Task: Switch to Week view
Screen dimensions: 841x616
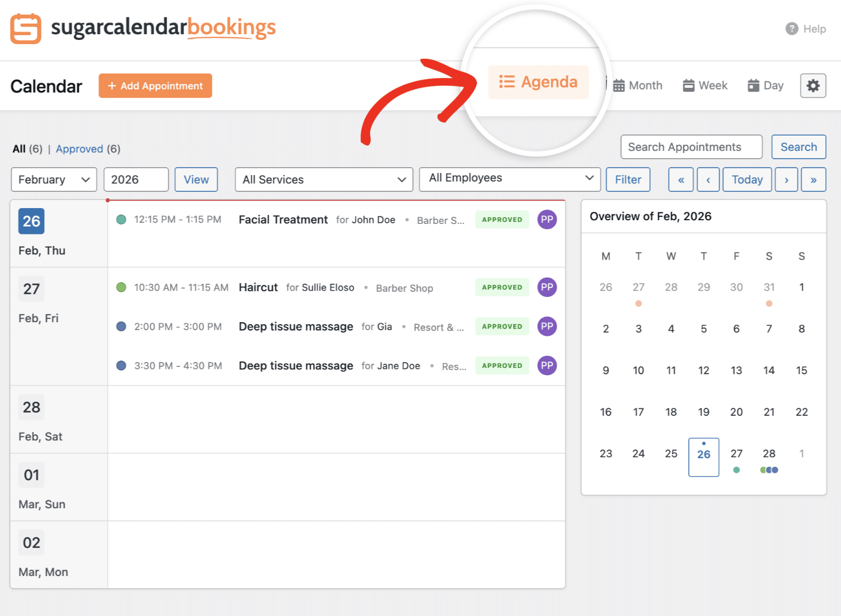Action: (705, 85)
